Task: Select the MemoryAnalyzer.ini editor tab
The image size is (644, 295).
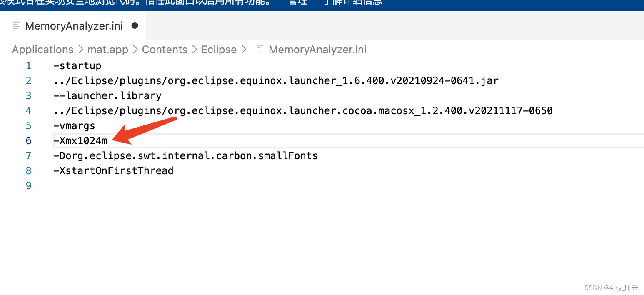Action: pyautogui.click(x=74, y=25)
